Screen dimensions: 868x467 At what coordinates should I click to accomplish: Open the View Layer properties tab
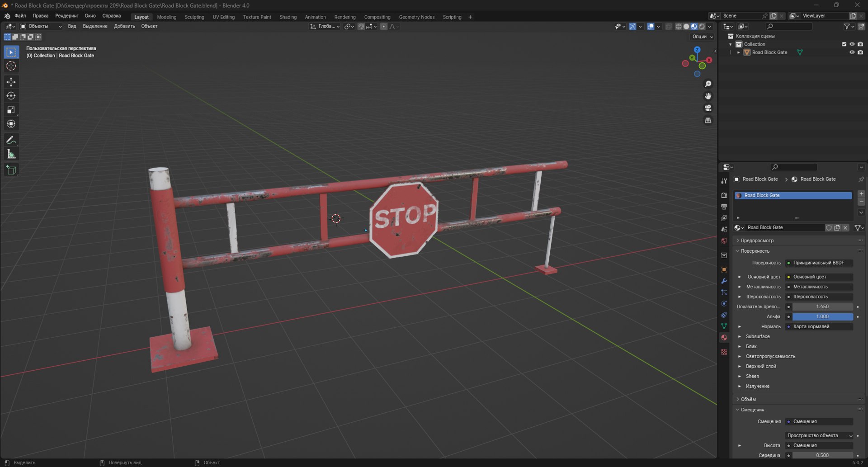point(724,218)
